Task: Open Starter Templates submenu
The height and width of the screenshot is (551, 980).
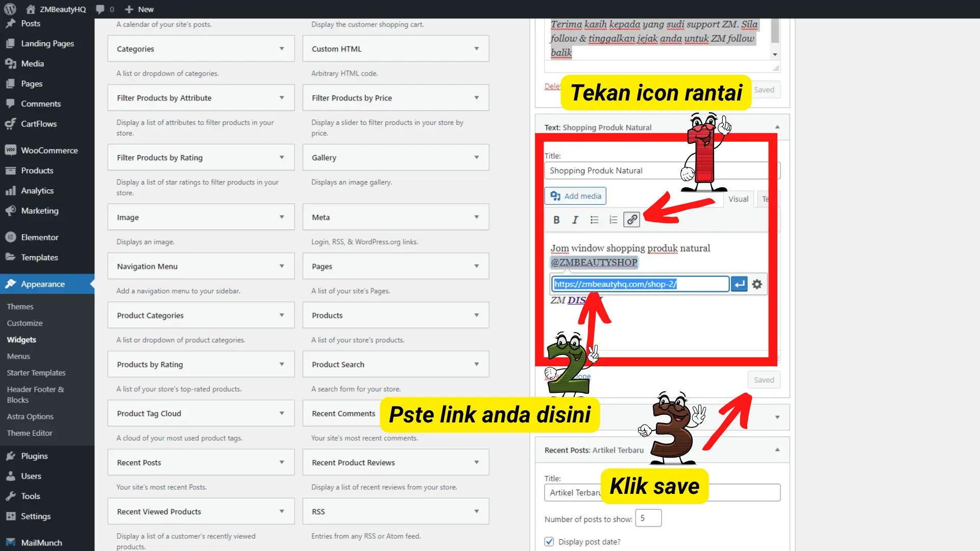Action: point(36,373)
